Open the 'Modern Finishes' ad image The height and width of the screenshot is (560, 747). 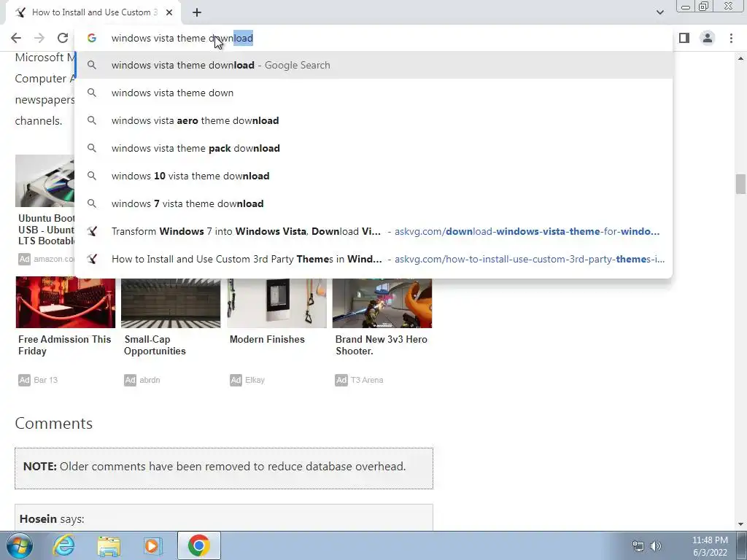pyautogui.click(x=276, y=303)
